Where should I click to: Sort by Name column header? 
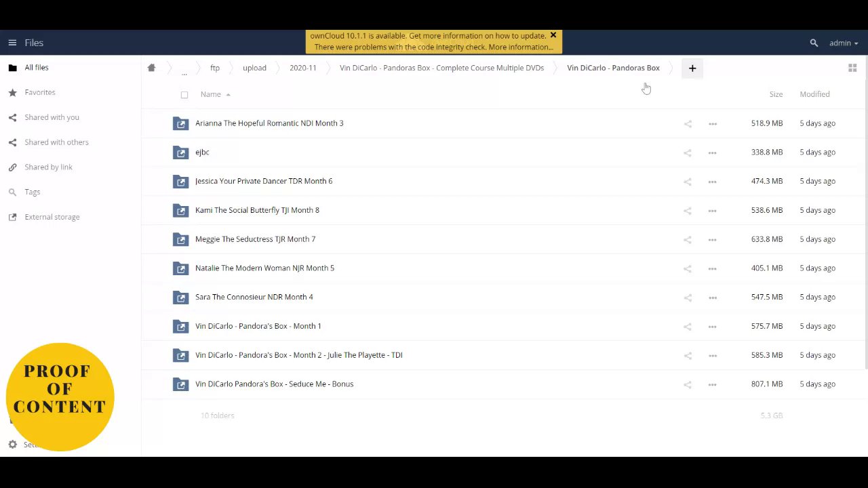tap(211, 94)
